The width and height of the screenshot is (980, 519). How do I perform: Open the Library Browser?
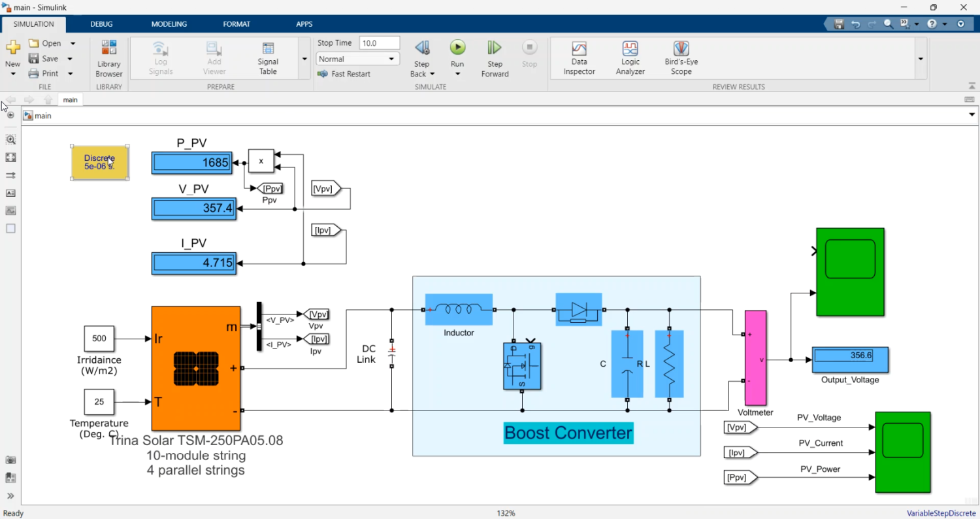tap(109, 58)
